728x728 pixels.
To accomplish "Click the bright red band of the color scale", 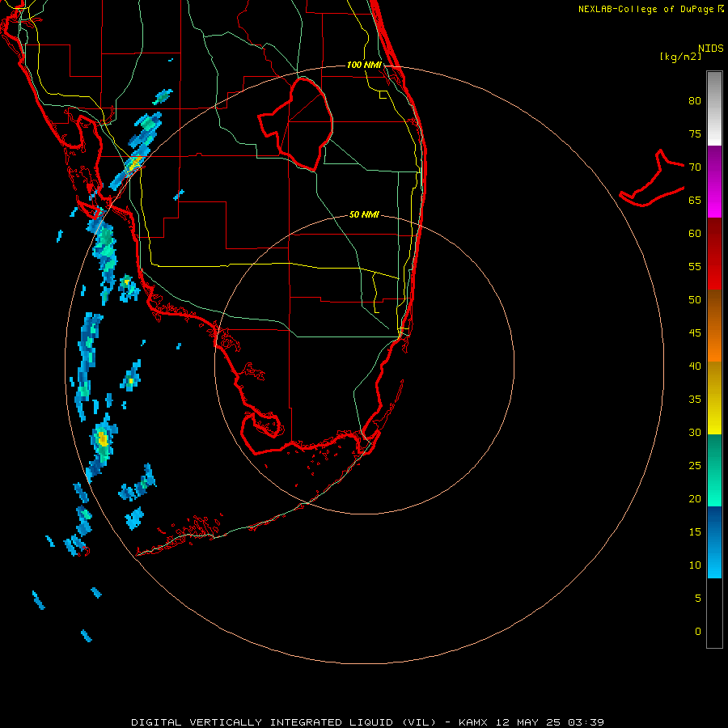I will pyautogui.click(x=714, y=253).
